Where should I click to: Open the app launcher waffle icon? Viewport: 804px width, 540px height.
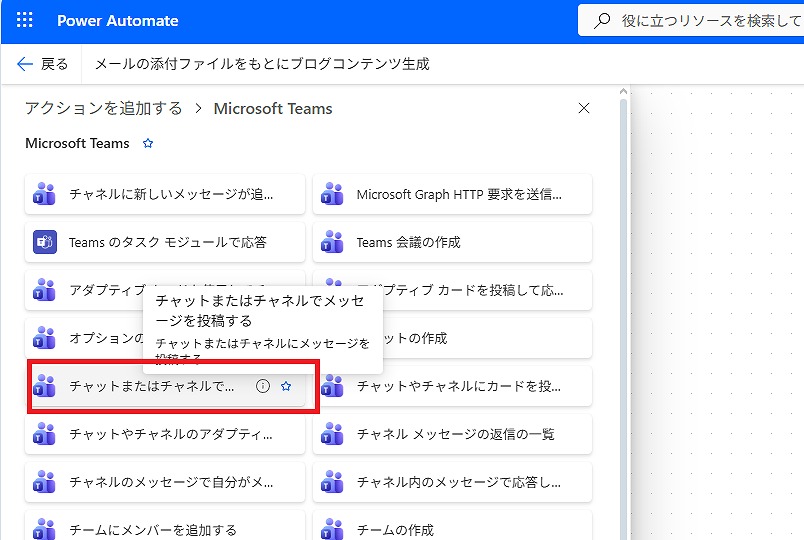click(x=25, y=21)
